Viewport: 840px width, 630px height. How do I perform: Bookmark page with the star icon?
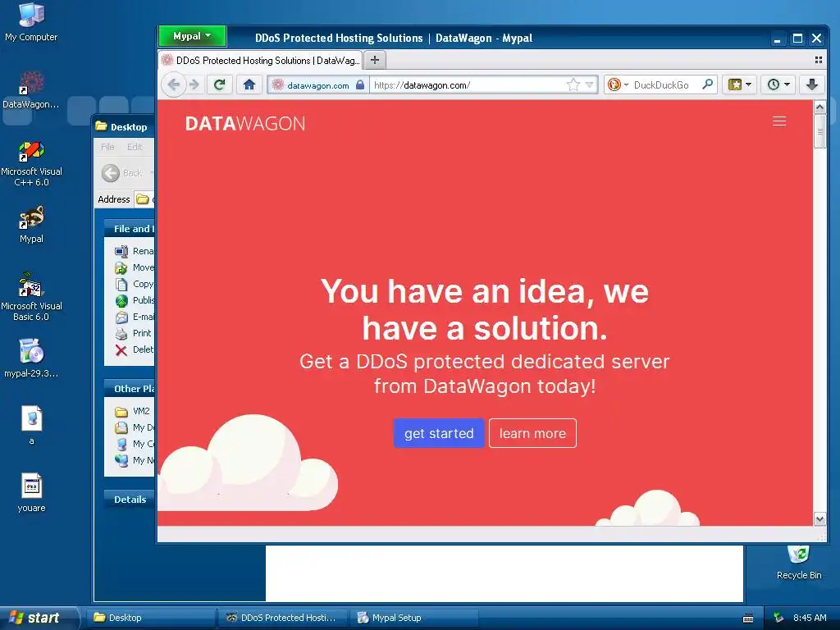coord(573,84)
